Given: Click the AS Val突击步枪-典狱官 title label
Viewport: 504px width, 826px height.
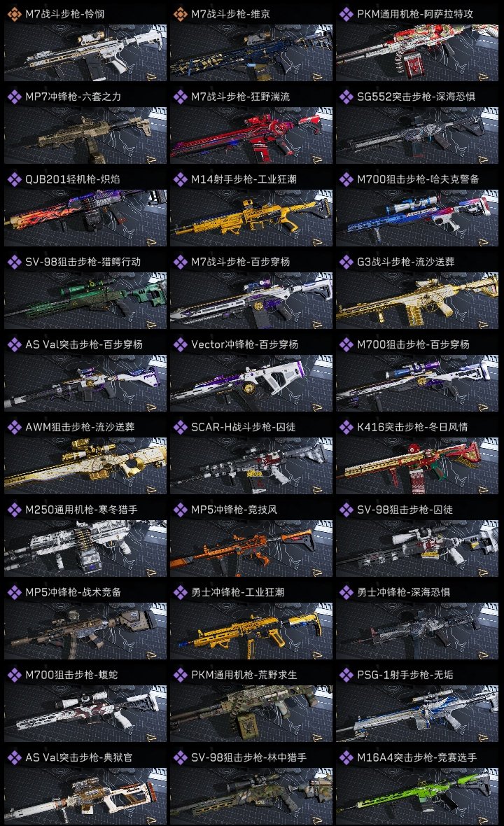Looking at the screenshot, I should tap(79, 757).
